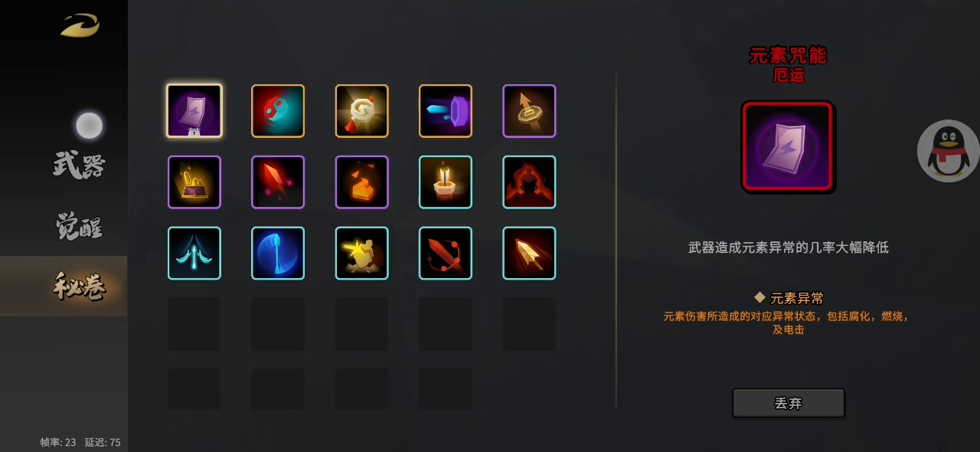Click the 丢弃 discard button

(789, 403)
